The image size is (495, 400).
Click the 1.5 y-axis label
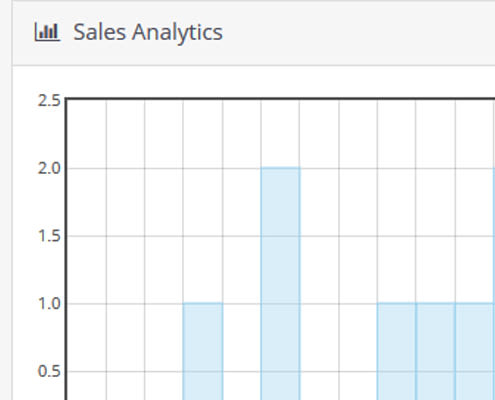coord(49,236)
